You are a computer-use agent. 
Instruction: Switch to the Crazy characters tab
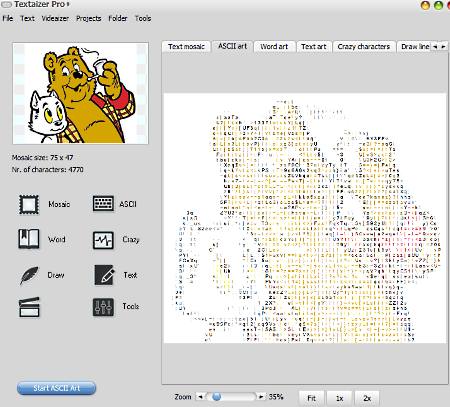click(x=364, y=47)
